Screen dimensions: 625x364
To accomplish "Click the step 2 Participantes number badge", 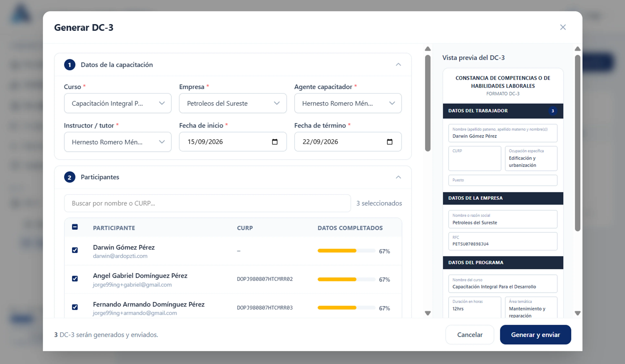I will tap(70, 177).
